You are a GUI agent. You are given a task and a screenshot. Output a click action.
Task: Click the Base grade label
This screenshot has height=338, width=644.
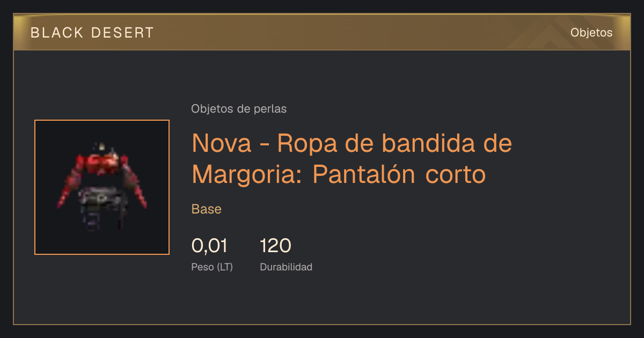[x=207, y=209]
